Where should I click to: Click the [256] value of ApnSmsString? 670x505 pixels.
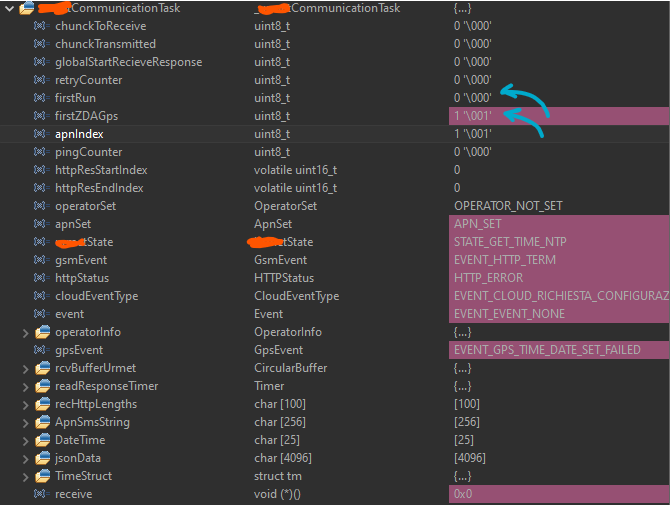(467, 422)
